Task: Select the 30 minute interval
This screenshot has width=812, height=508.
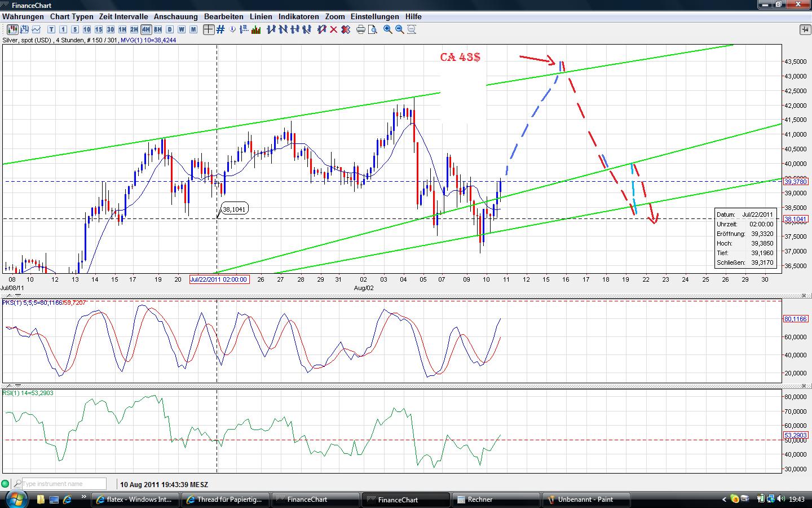Action: (x=111, y=29)
